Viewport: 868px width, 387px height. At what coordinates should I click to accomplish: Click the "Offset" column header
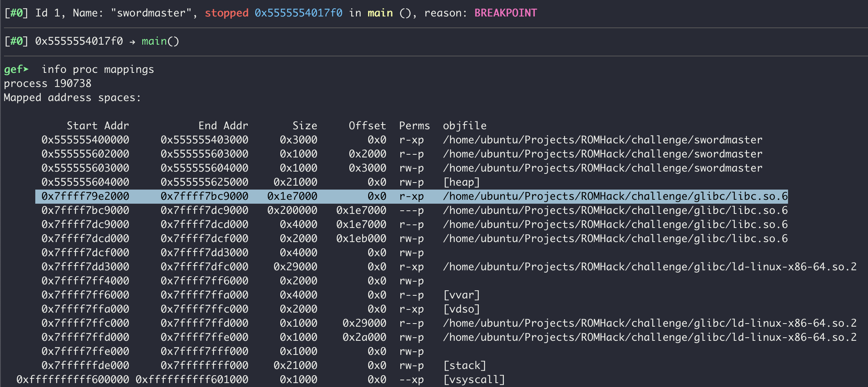[x=367, y=126]
